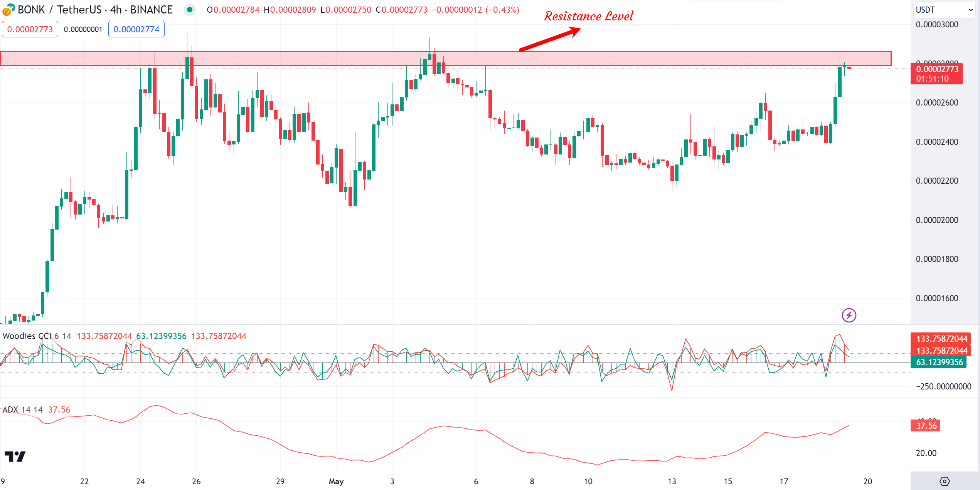Click the ADX value tag 37.56
The height and width of the screenshot is (490, 980).
[x=926, y=426]
